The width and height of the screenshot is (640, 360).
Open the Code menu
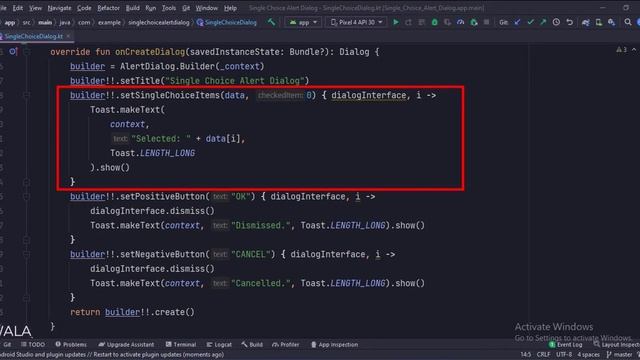click(84, 8)
